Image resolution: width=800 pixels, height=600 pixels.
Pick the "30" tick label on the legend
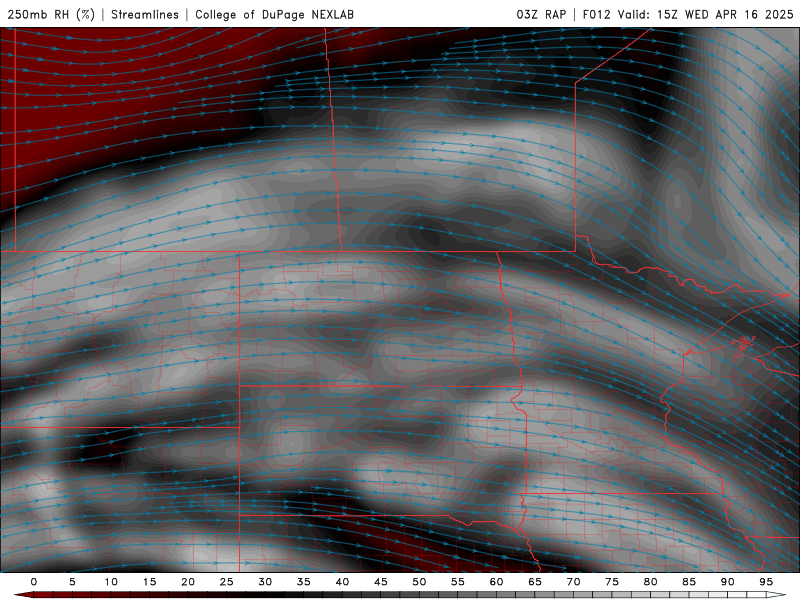(x=265, y=582)
